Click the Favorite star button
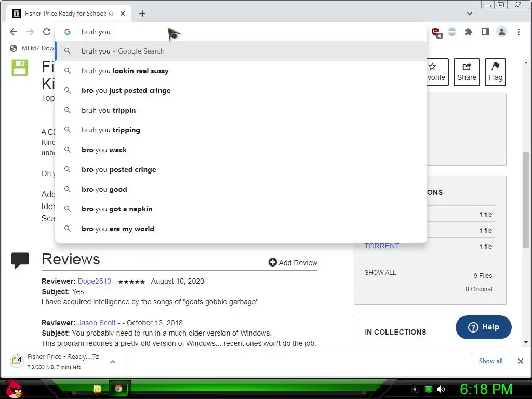 (x=437, y=72)
